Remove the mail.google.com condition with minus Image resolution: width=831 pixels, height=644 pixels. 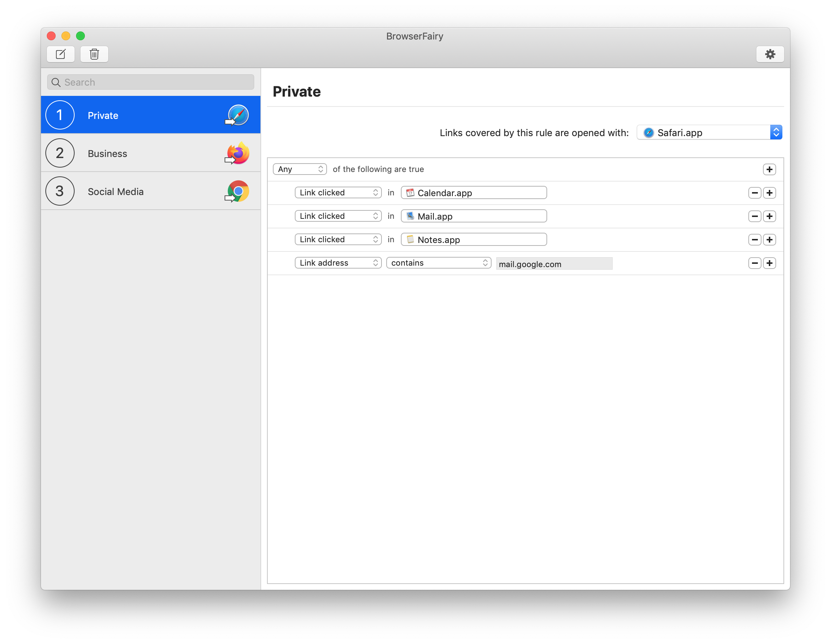[x=755, y=263]
